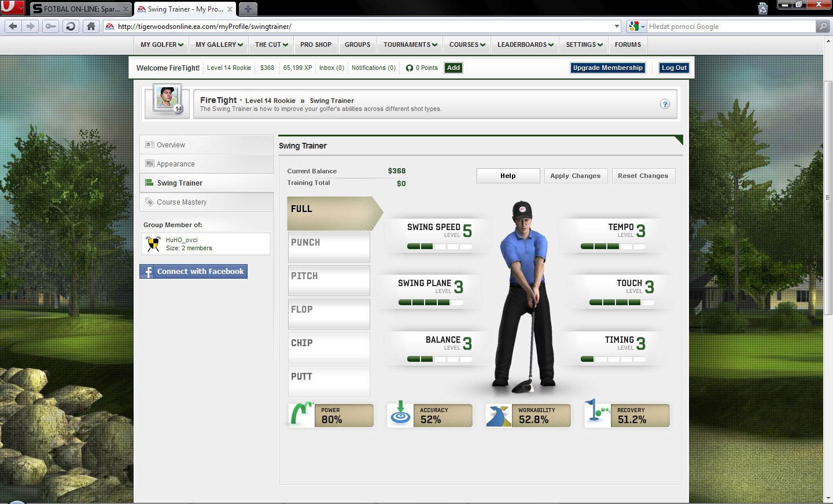
Task: Click the HuHO_ovci group emblem icon
Action: point(153,244)
